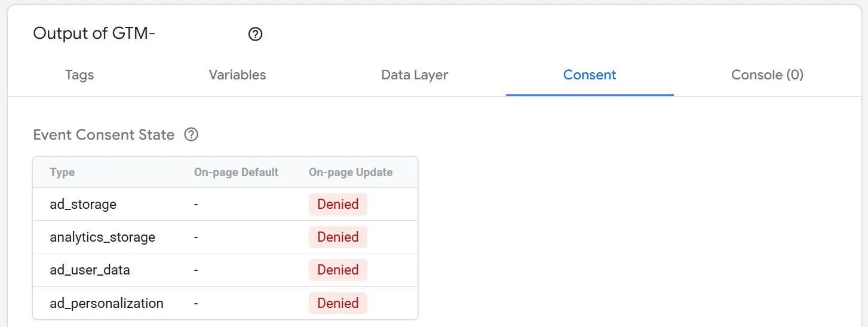
Task: Click Denied badge for ad_user_data
Action: pyautogui.click(x=338, y=270)
